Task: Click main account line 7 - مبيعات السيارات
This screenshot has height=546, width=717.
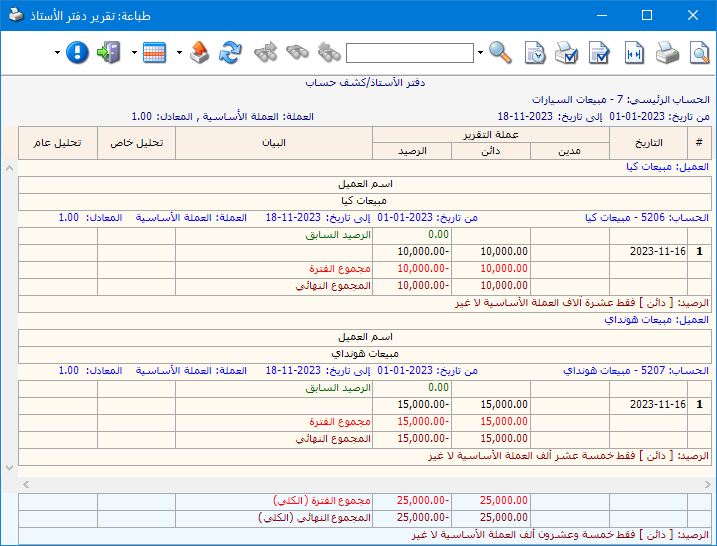Action: [x=621, y=99]
